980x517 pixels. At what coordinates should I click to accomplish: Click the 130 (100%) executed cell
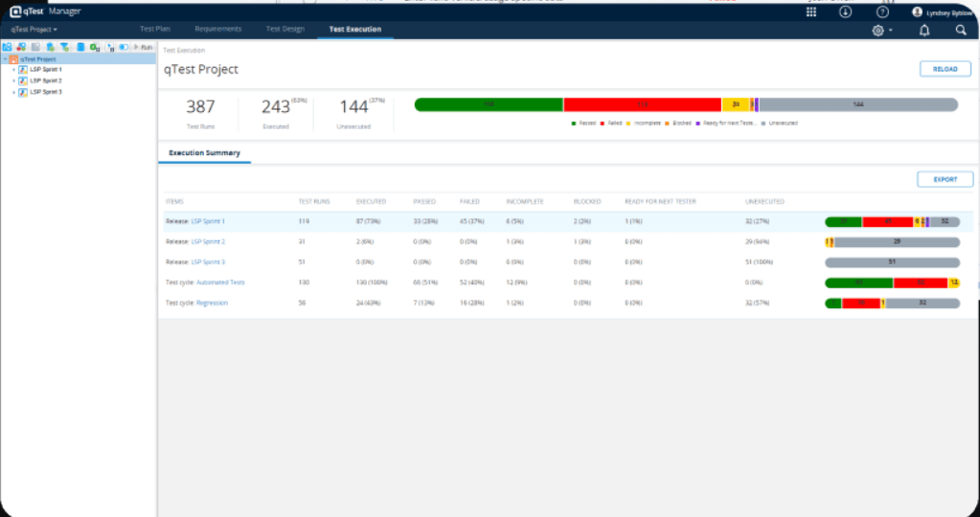tap(372, 282)
